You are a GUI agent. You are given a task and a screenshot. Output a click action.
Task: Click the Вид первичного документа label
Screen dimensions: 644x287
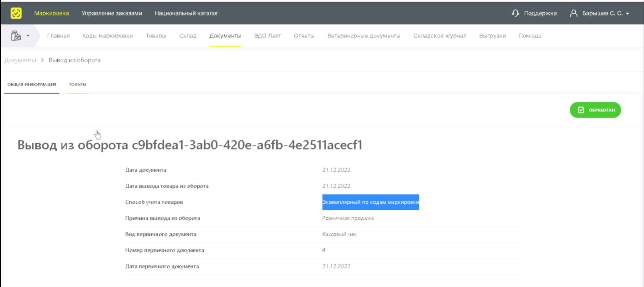[x=161, y=234]
